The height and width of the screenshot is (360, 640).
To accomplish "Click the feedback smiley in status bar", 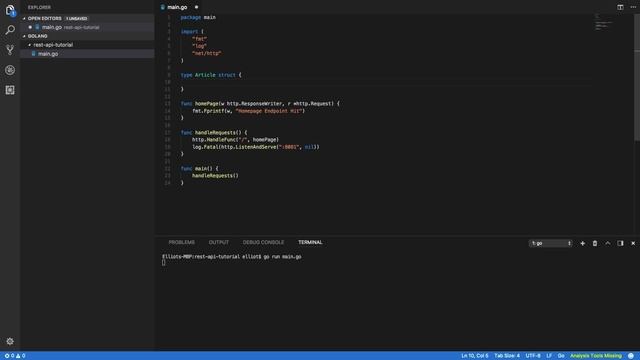I will coord(631,356).
